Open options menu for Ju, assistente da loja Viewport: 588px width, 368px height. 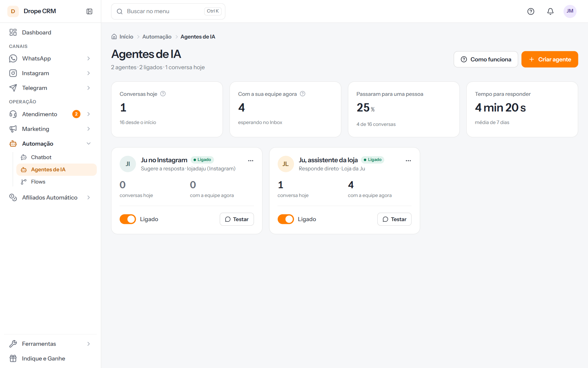point(408,160)
